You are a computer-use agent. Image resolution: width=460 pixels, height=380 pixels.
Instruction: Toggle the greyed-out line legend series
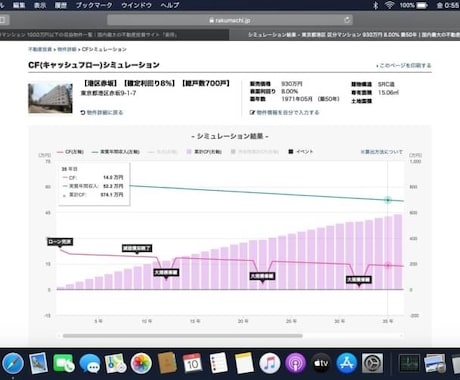pyautogui.click(x=162, y=152)
